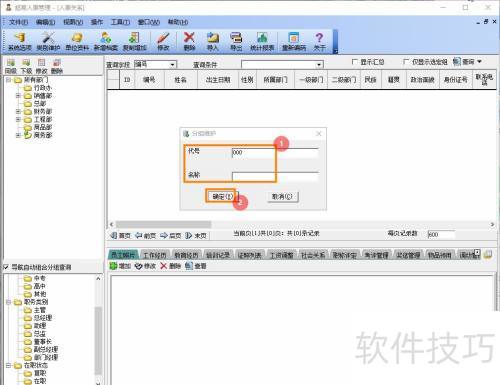
Task: Open the 查询 button dropdown arrow
Action: [x=479, y=62]
